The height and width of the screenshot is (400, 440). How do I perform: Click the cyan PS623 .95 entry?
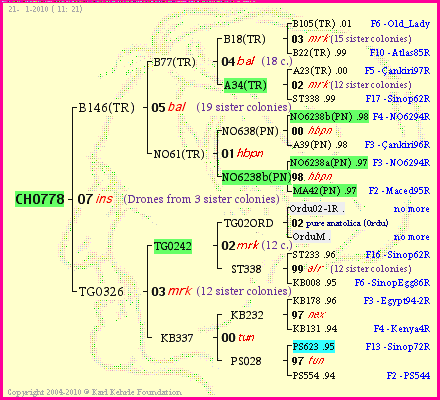tap(313, 347)
